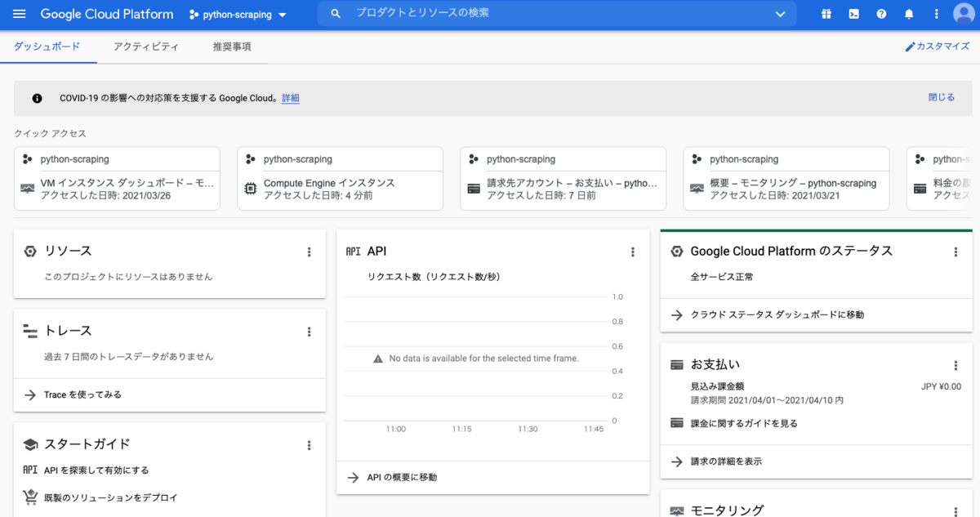Open the user account avatar
980x517 pixels.
point(964,14)
